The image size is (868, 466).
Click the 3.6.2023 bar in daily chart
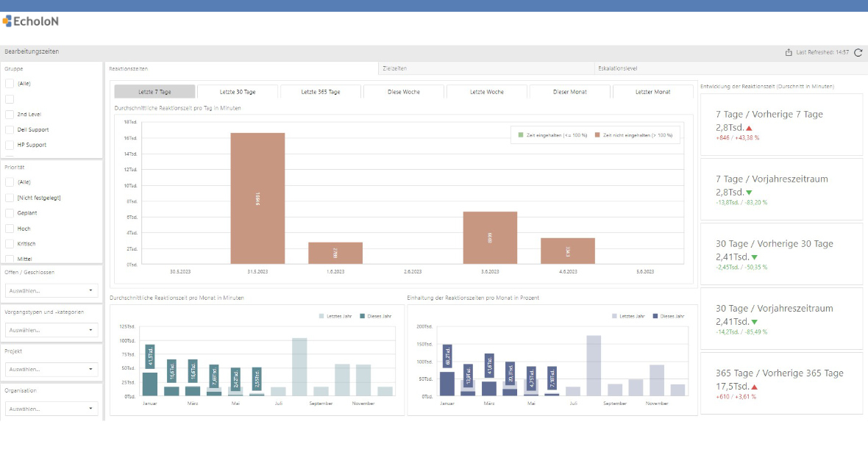click(490, 238)
